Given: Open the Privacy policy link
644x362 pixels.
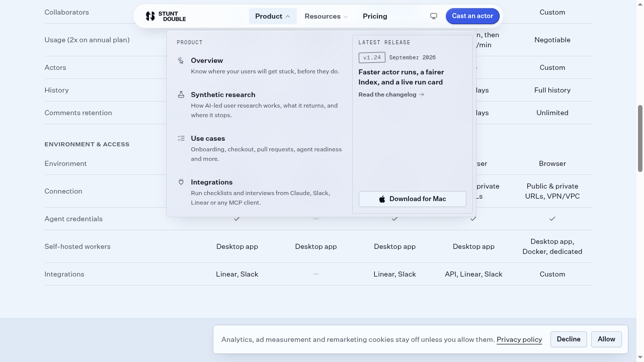Looking at the screenshot, I should (519, 340).
